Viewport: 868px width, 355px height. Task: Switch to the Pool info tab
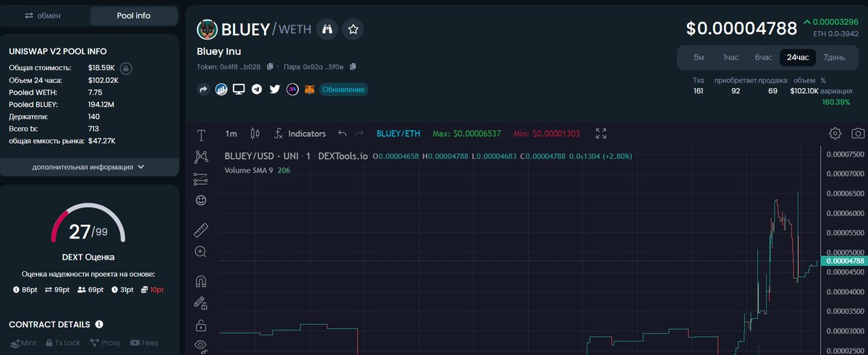coord(134,15)
